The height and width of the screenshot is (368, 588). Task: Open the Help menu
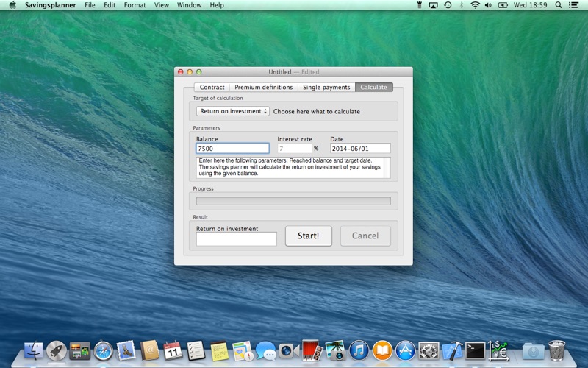pyautogui.click(x=217, y=5)
